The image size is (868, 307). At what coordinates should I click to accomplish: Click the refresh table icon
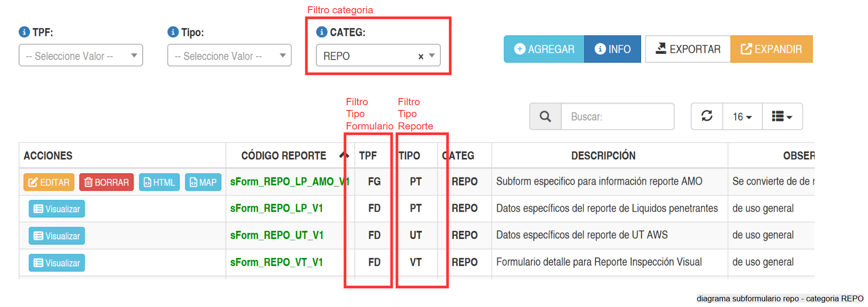click(x=707, y=116)
